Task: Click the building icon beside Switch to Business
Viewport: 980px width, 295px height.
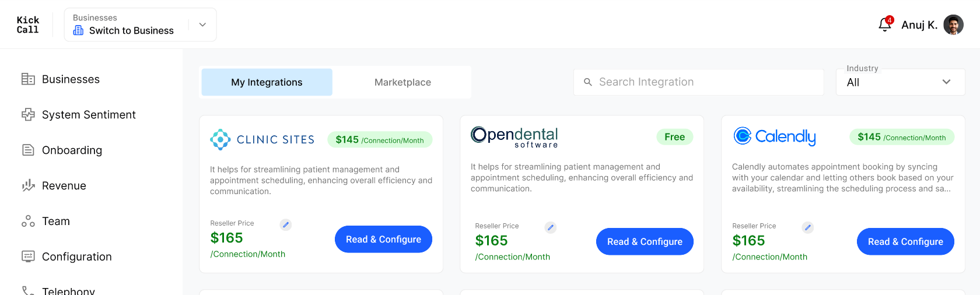Action: pyautogui.click(x=78, y=30)
